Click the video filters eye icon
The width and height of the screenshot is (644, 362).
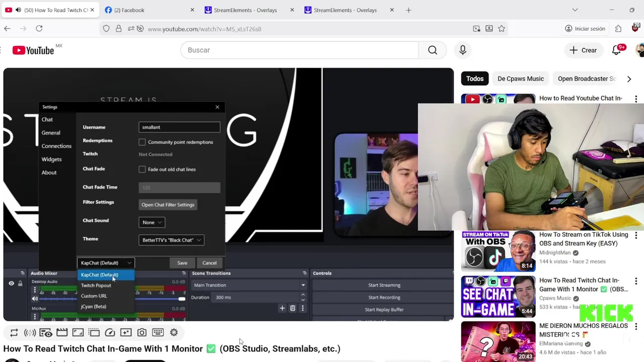pyautogui.click(x=46, y=332)
